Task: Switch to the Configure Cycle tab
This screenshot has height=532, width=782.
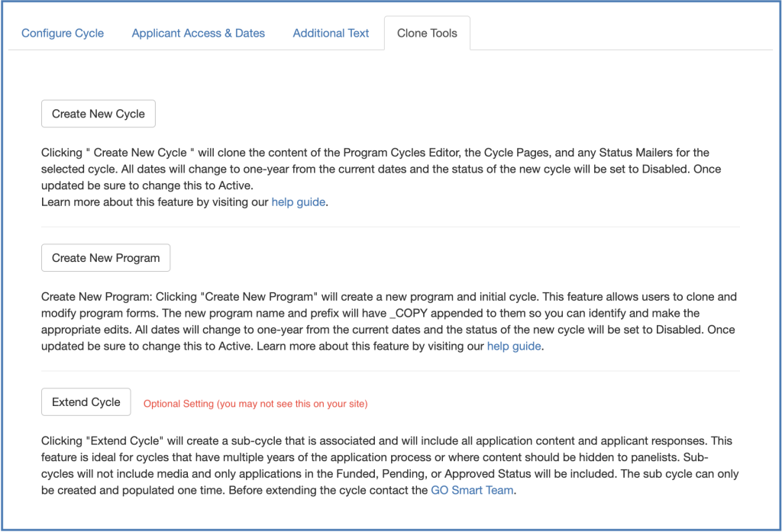Action: (x=63, y=34)
